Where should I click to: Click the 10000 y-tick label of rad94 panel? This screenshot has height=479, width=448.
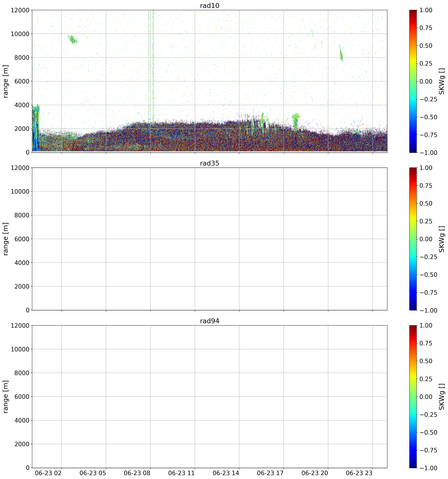20,349
